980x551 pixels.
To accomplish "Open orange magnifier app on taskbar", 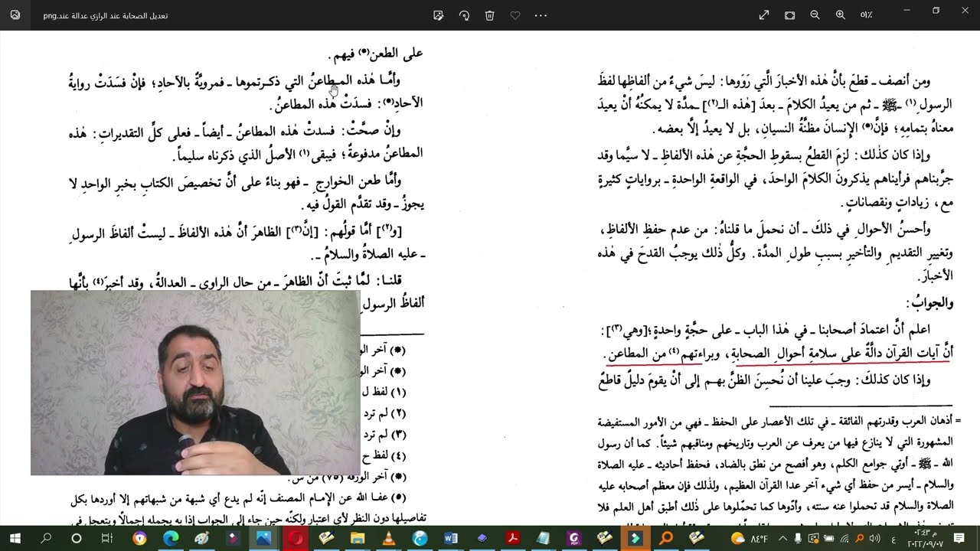I will 665,539.
